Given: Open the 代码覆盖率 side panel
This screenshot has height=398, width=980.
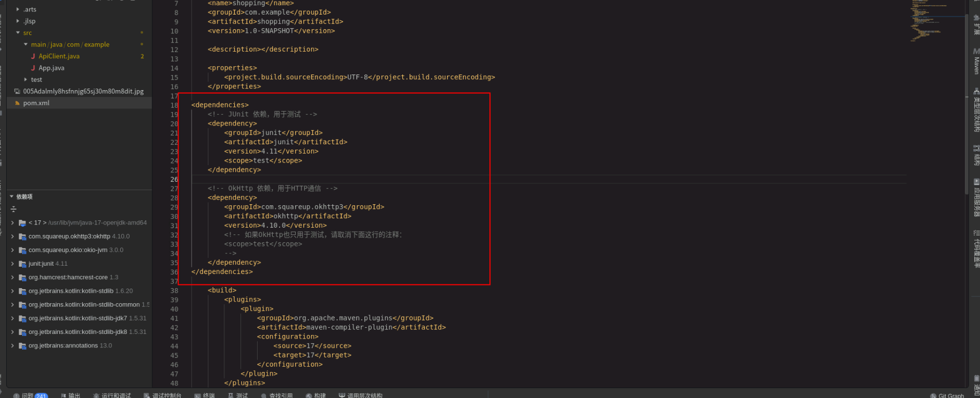Looking at the screenshot, I should click(976, 249).
